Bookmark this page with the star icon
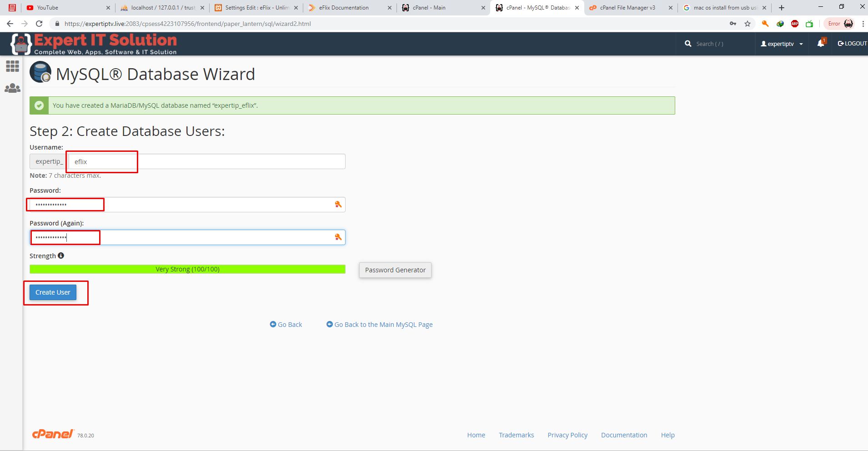Screen dimensions: 868x451 [748, 24]
